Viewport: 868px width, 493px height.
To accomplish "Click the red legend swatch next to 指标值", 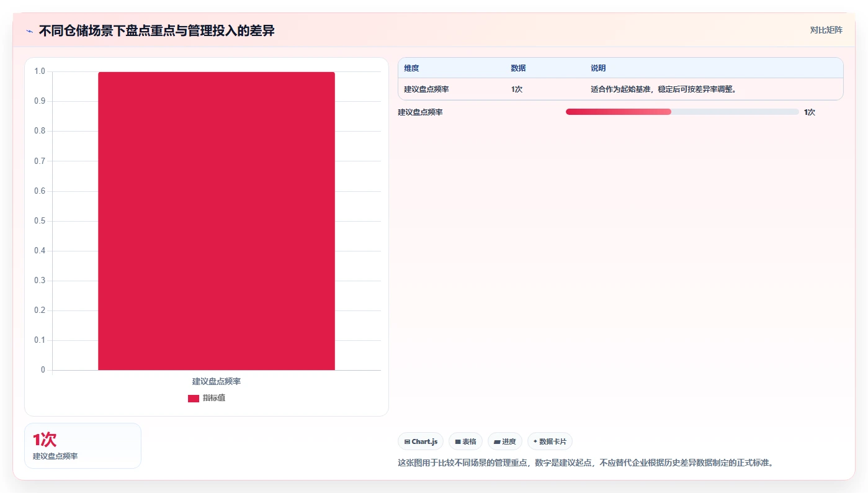I will 194,399.
